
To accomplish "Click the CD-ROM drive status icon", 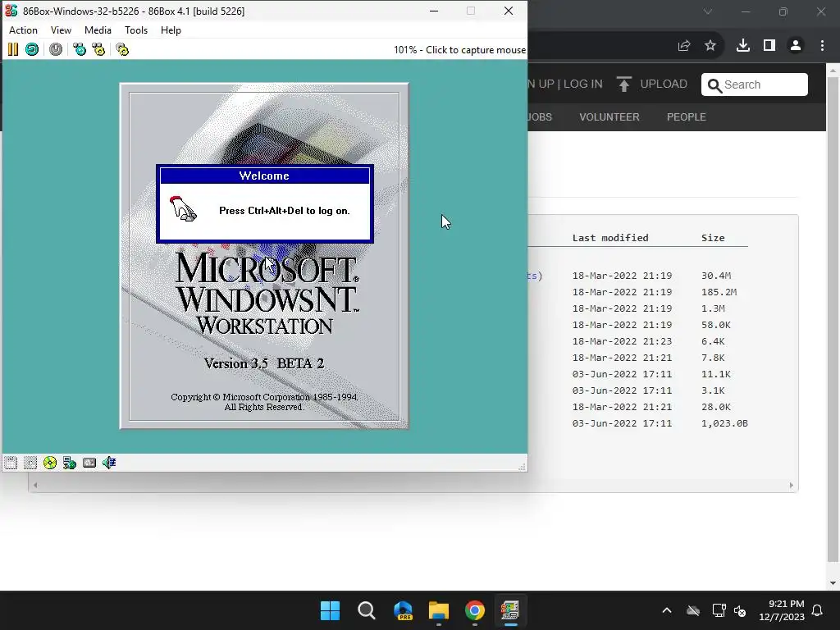I will pyautogui.click(x=50, y=463).
